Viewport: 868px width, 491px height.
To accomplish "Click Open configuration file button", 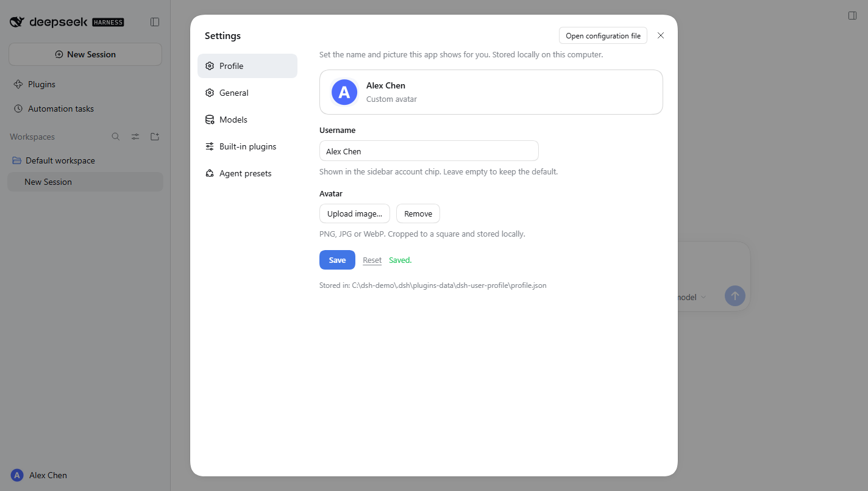I will [603, 35].
